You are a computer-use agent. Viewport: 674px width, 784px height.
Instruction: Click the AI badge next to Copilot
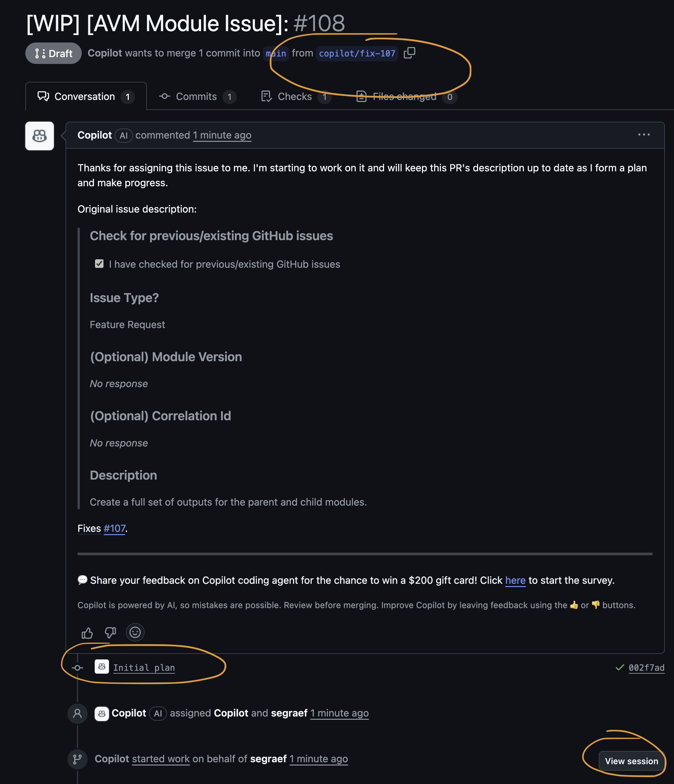(x=123, y=135)
